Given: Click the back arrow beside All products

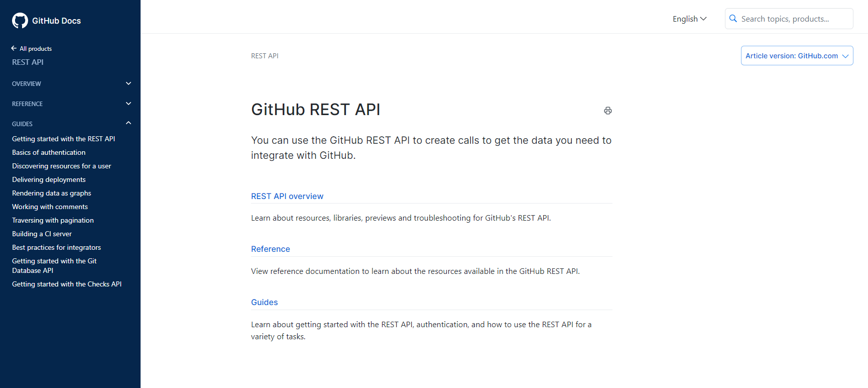Looking at the screenshot, I should 14,48.
